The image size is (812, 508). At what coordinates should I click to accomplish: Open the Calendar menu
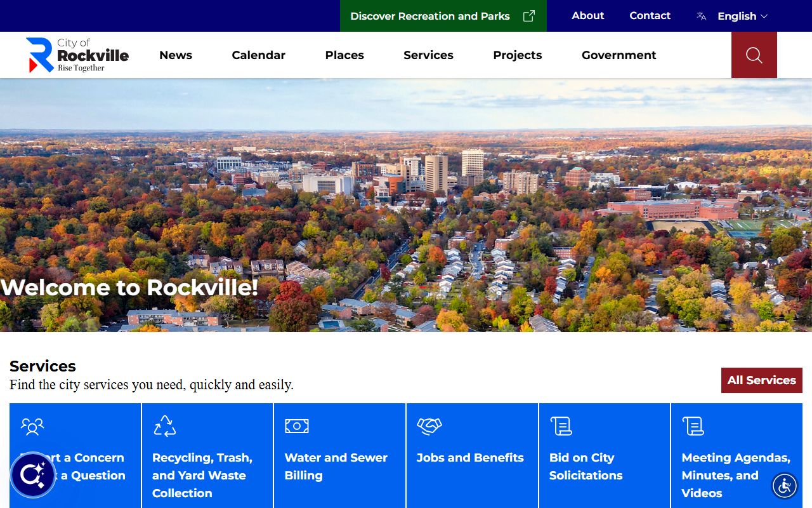[x=259, y=55]
